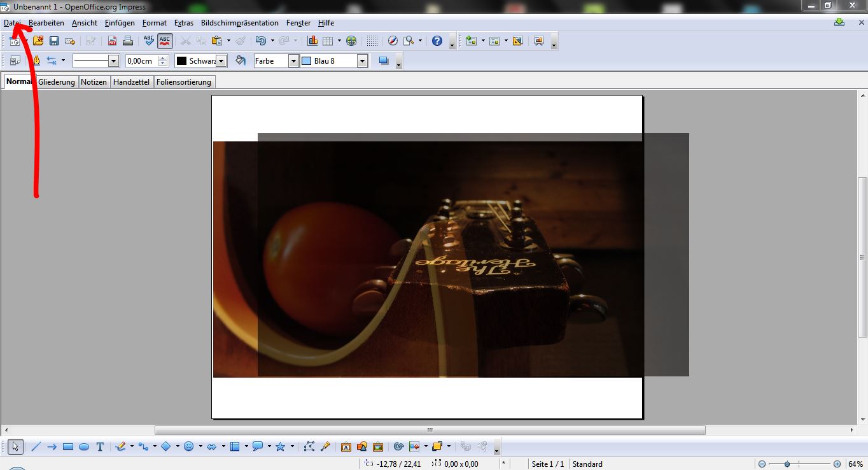Save the presentation with the floppy disk icon
This screenshot has width=868, height=470.
(54, 41)
